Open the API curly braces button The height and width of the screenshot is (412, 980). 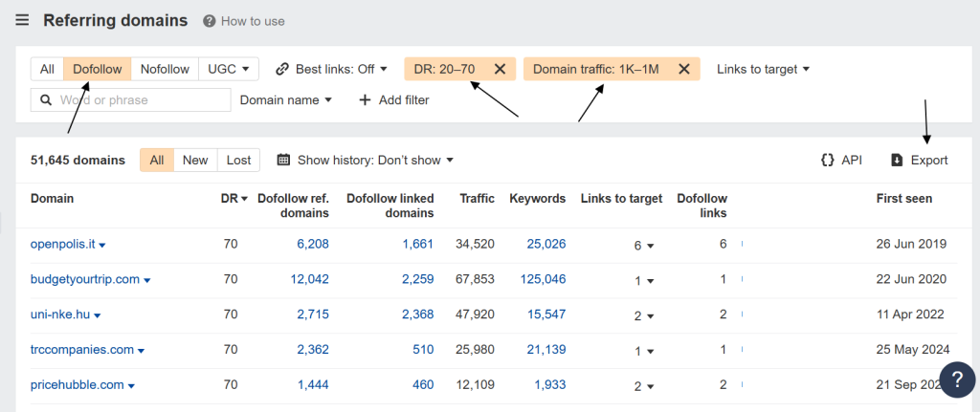click(x=828, y=161)
